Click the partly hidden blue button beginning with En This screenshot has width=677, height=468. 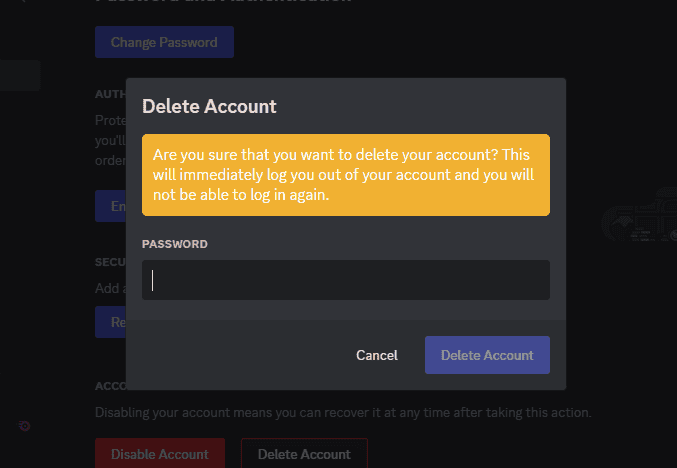(110, 206)
